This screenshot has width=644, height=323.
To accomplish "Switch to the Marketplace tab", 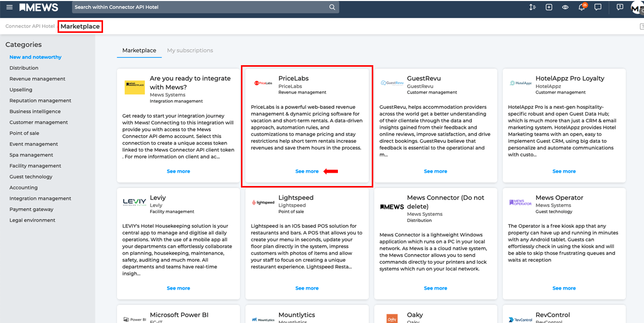I will (x=139, y=51).
